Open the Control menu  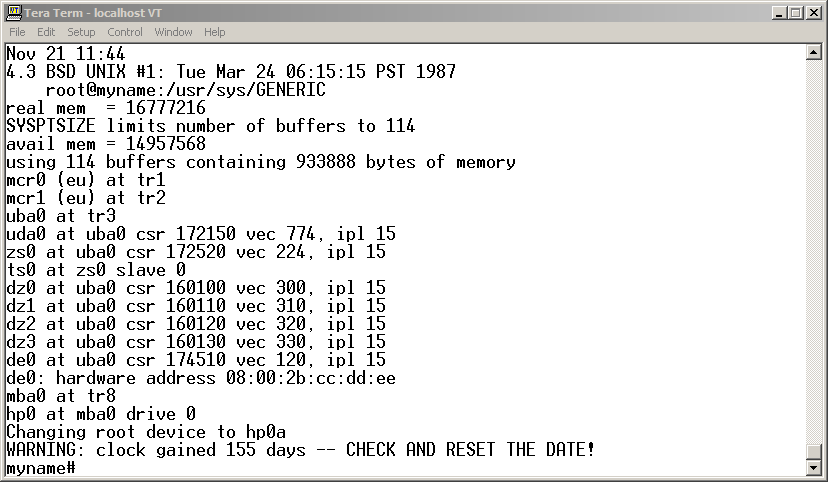click(x=125, y=32)
